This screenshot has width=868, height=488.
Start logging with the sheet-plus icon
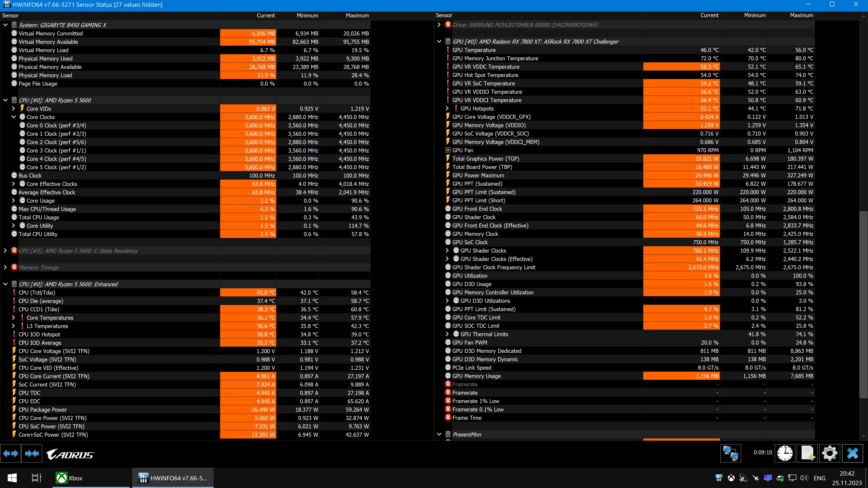click(x=807, y=453)
